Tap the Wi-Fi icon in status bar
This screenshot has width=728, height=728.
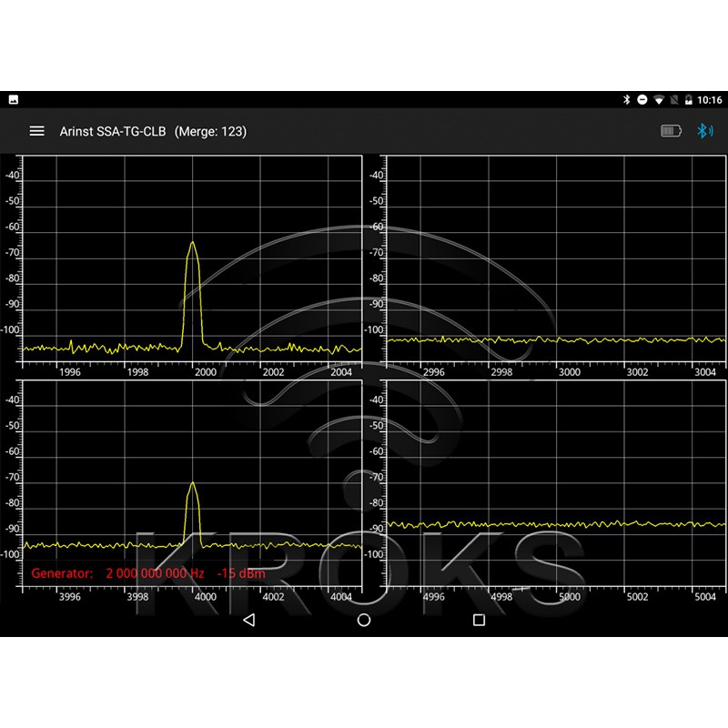point(659,100)
